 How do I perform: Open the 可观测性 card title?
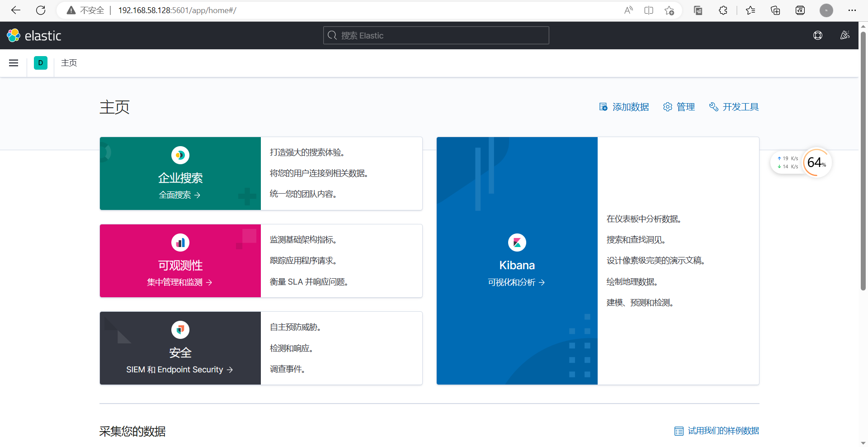(180, 265)
